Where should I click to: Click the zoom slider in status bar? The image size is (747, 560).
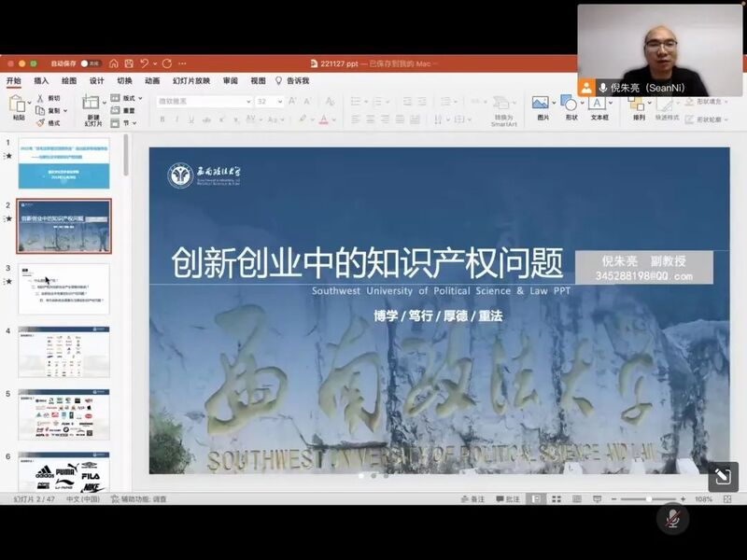[648, 499]
